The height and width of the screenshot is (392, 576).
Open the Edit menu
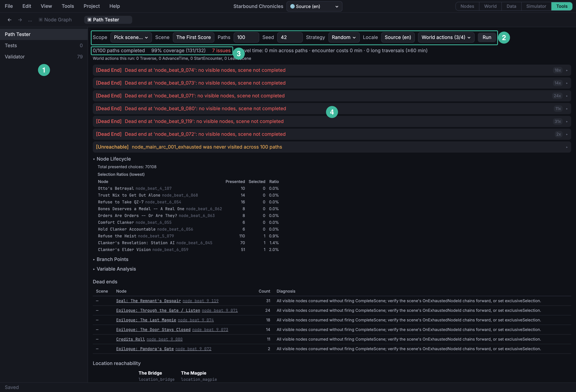[27, 6]
